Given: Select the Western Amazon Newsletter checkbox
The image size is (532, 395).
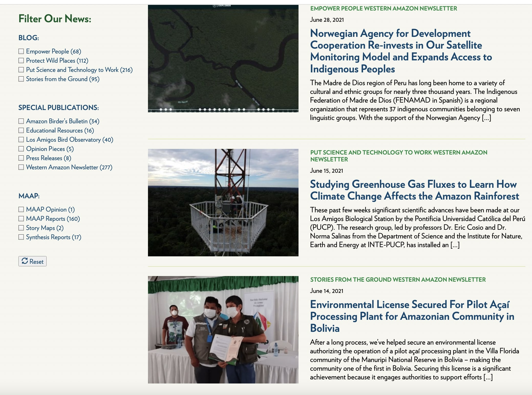Looking at the screenshot, I should click(x=21, y=167).
